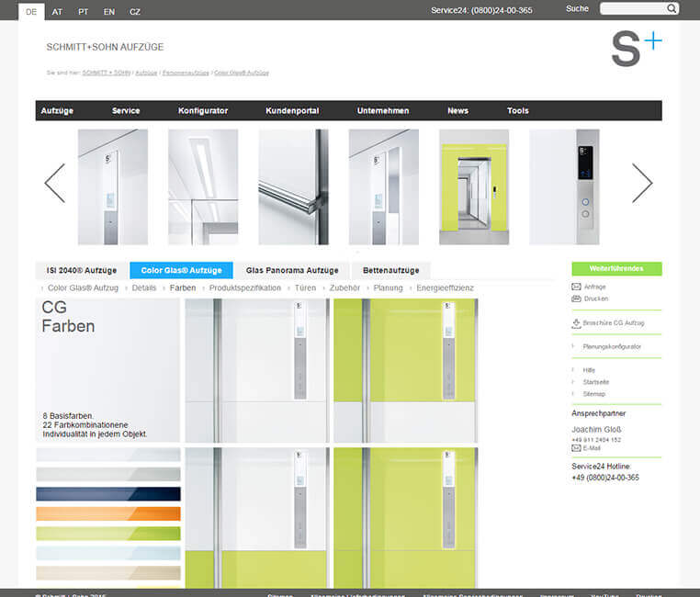700x597 pixels.
Task: Select the beige color swatch
Action: (108, 573)
